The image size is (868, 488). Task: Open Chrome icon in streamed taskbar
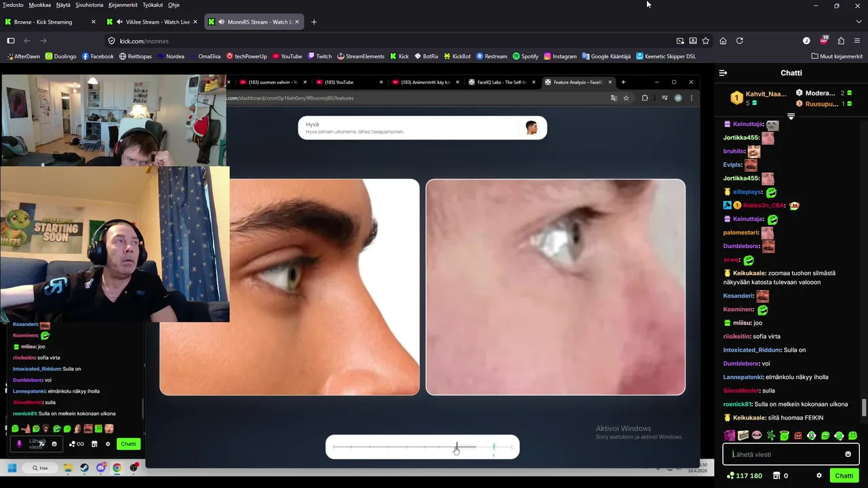[117, 468]
